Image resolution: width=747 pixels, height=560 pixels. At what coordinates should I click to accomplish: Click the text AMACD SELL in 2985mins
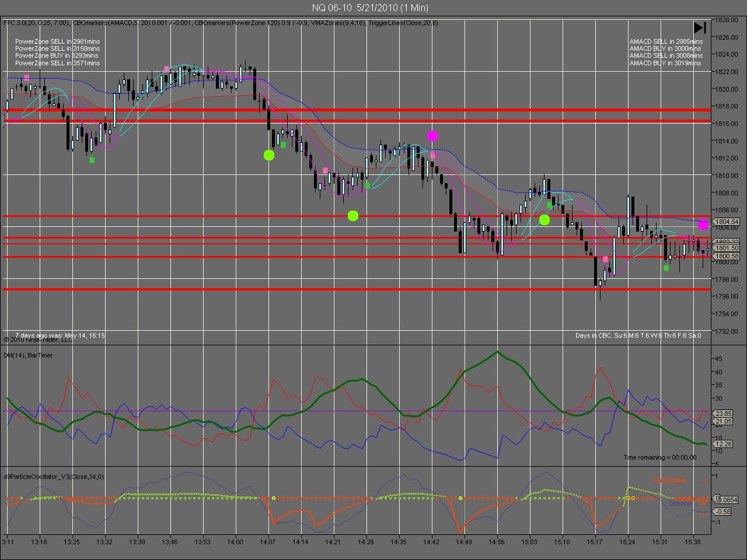(666, 41)
